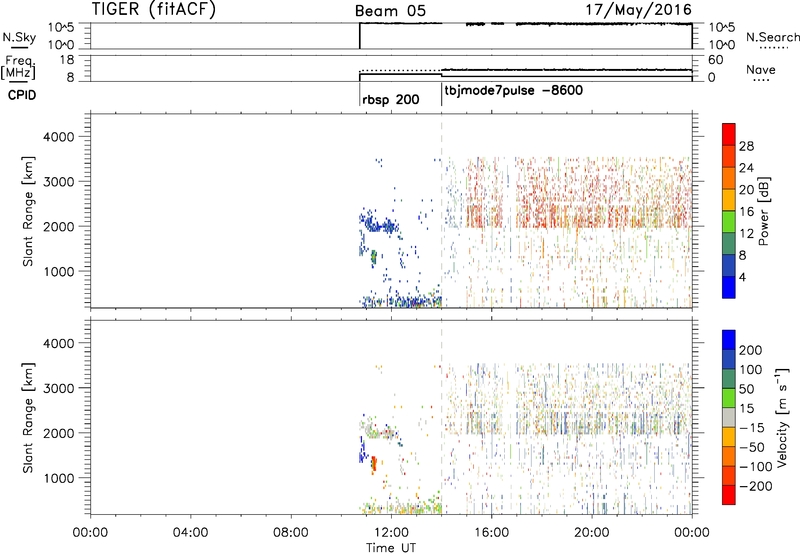This screenshot has height=554, width=800.
Task: Click the "Nave" legend label
Action: pyautogui.click(x=761, y=69)
